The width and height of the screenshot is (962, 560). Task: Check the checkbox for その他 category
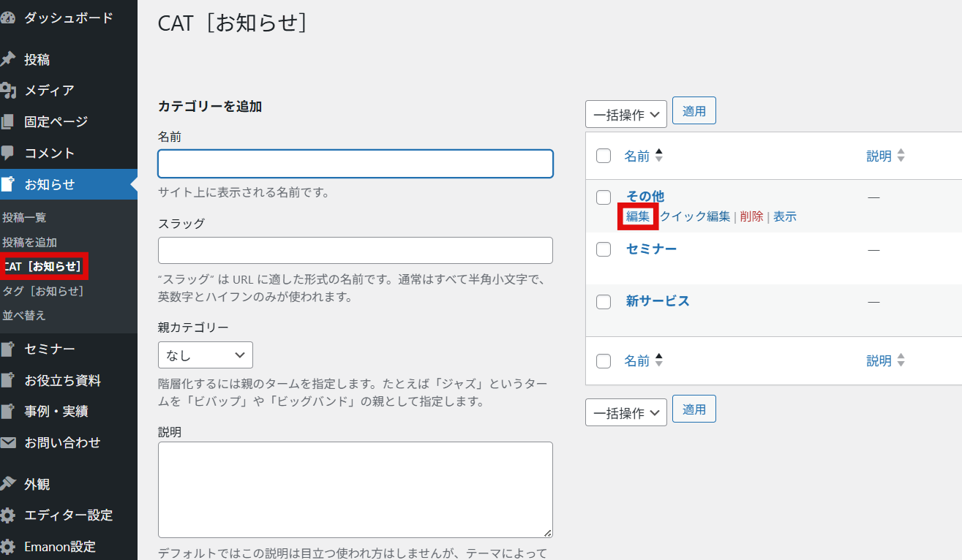[x=604, y=197]
